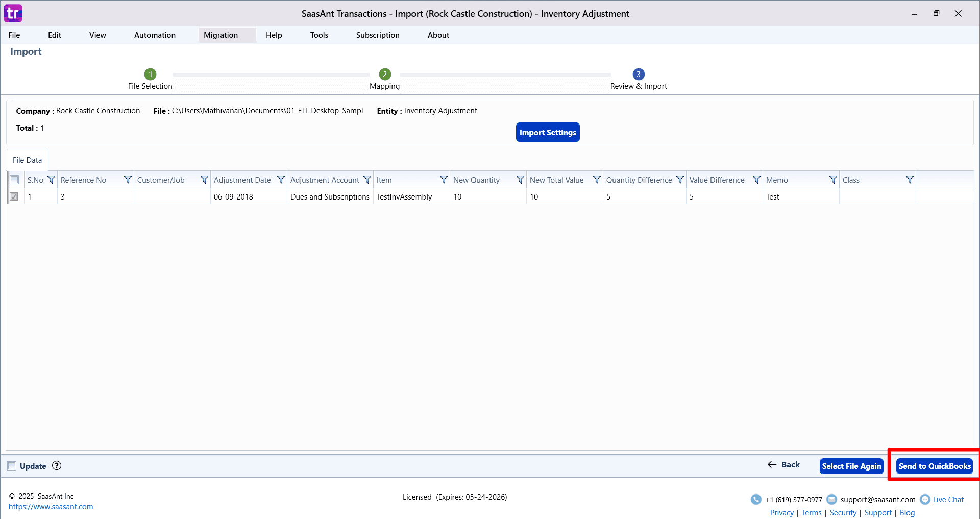Click the Memo cell 'Test'
This screenshot has height=519, width=980.
(801, 196)
